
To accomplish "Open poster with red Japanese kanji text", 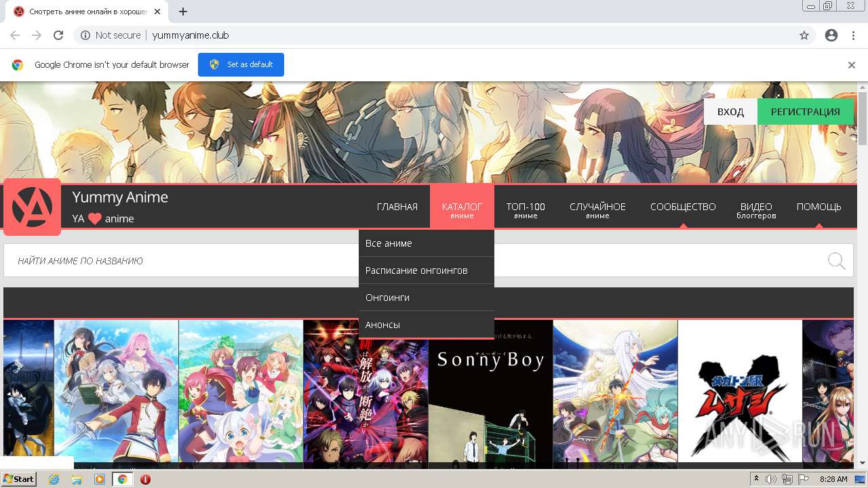I will pyautogui.click(x=366, y=393).
